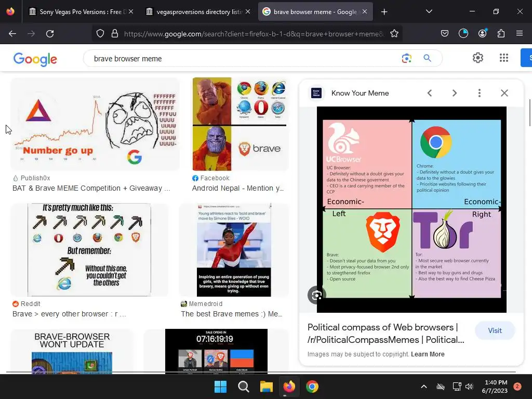Close the Sony Vegas Pro Versions tab
The height and width of the screenshot is (399, 532).
131,11
